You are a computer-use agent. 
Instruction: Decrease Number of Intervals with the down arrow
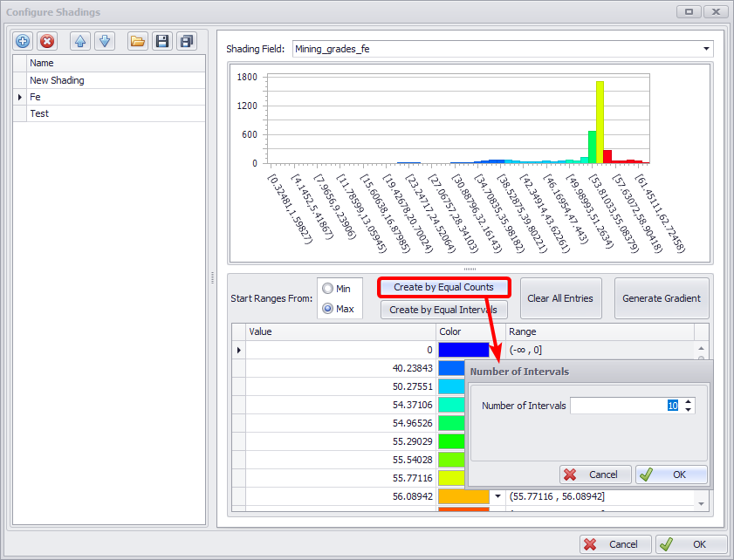tap(689, 409)
